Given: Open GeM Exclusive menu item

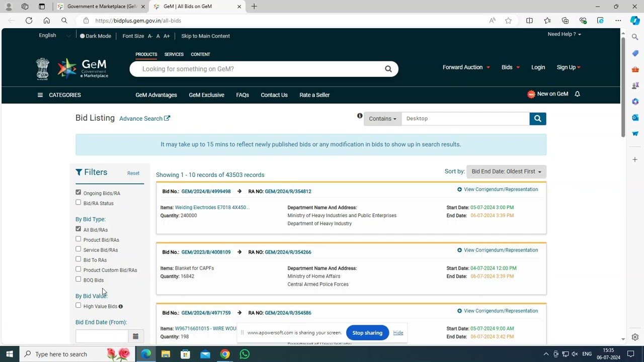Looking at the screenshot, I should click(x=206, y=95).
